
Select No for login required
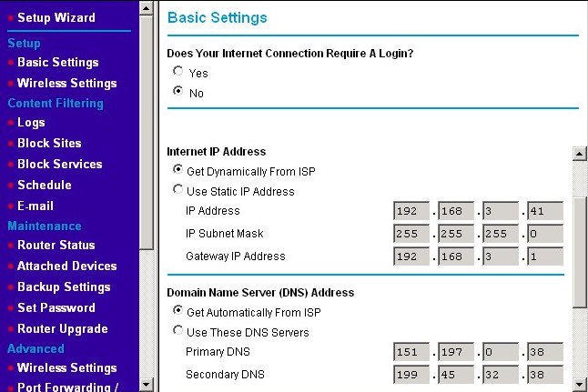pos(178,91)
